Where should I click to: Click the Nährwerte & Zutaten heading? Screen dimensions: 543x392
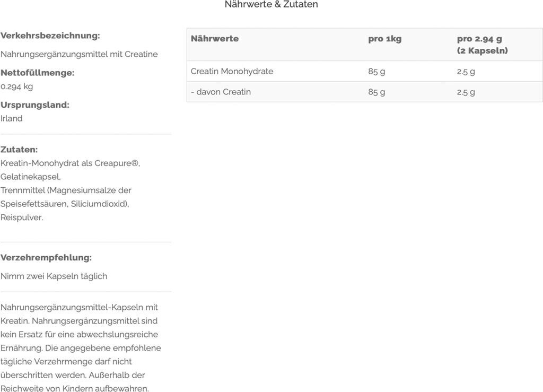tap(271, 4)
